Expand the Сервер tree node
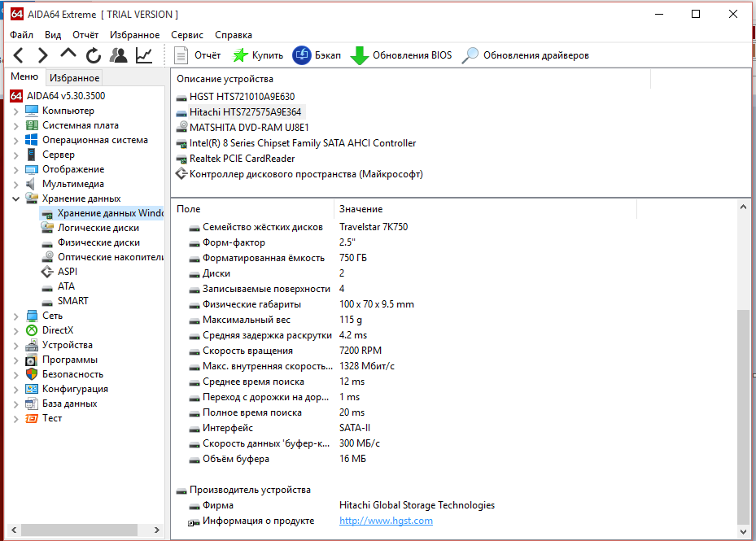 (x=15, y=155)
